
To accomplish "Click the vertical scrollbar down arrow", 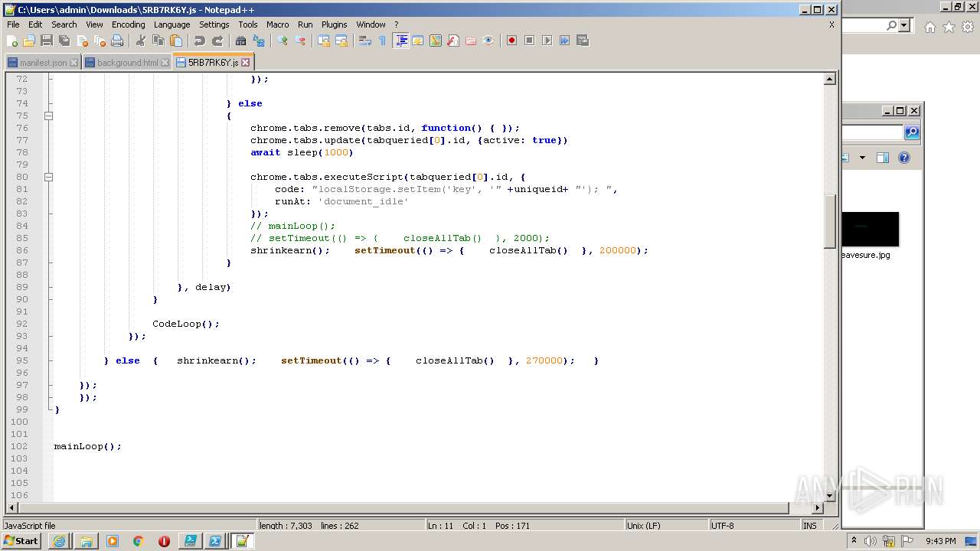I will click(x=830, y=496).
